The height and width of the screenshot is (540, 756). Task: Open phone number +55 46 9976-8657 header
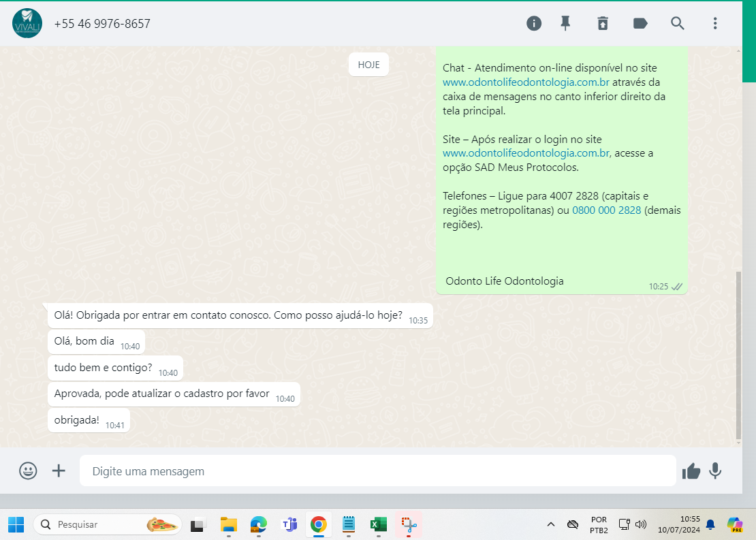102,24
